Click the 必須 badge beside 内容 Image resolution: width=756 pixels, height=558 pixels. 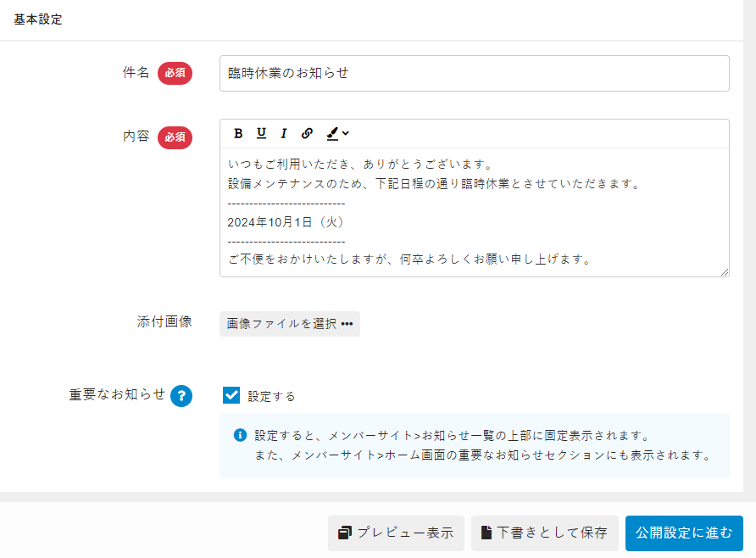(x=175, y=137)
